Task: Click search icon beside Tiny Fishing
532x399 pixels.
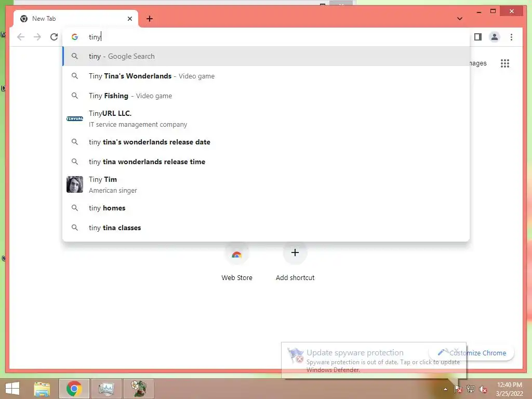Action: [75, 96]
